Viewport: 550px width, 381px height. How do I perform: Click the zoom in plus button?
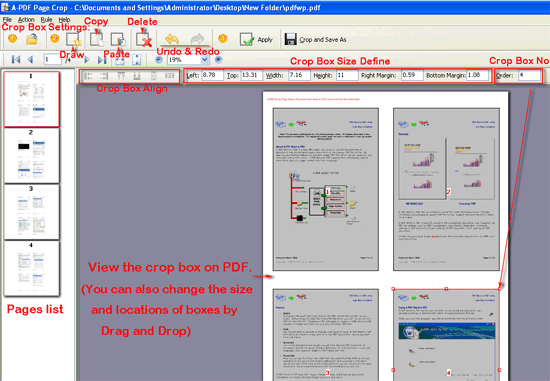(219, 60)
